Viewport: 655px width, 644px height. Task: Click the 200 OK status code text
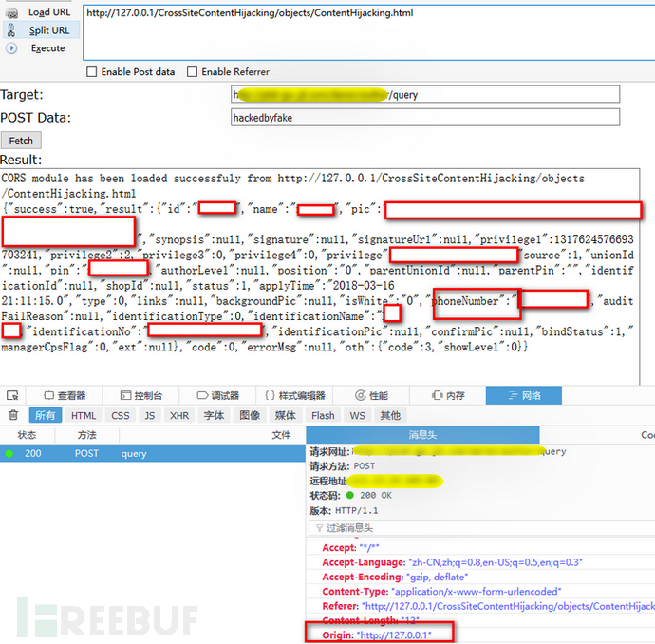click(376, 495)
